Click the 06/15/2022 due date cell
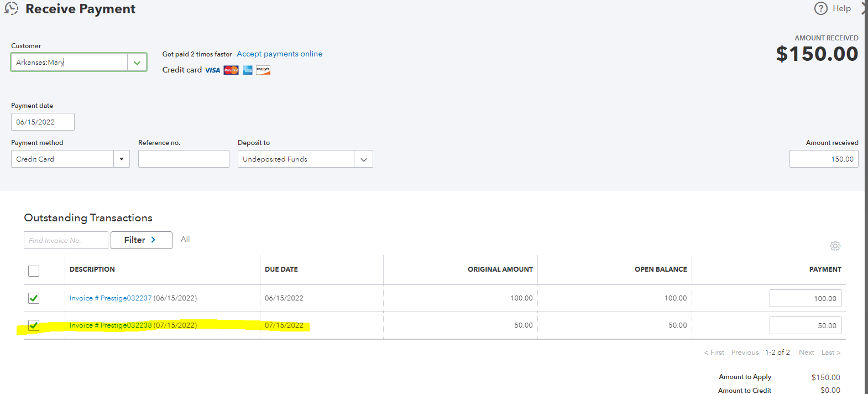868x394 pixels. [284, 298]
